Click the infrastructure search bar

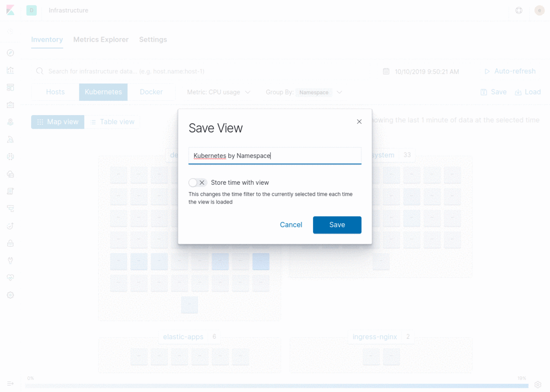pyautogui.click(x=202, y=71)
